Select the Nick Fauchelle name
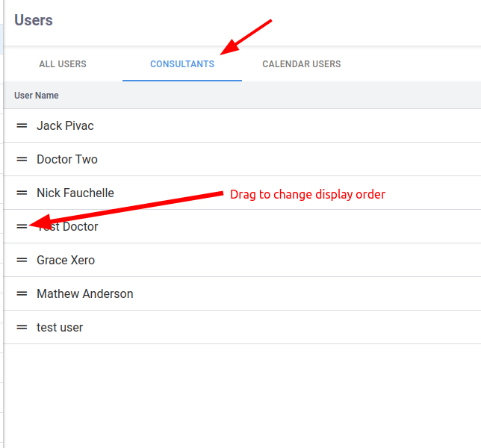Screen dimensions: 481x448 (75, 193)
